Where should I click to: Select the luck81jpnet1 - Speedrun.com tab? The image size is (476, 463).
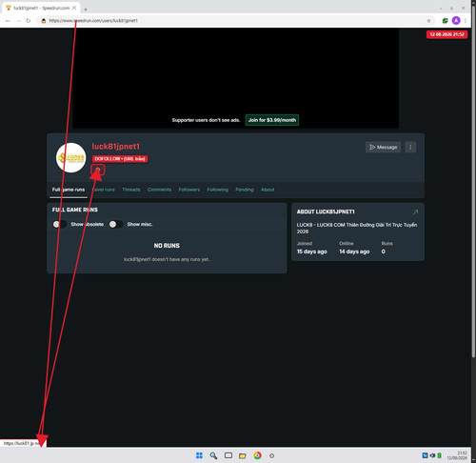pyautogui.click(x=41, y=8)
